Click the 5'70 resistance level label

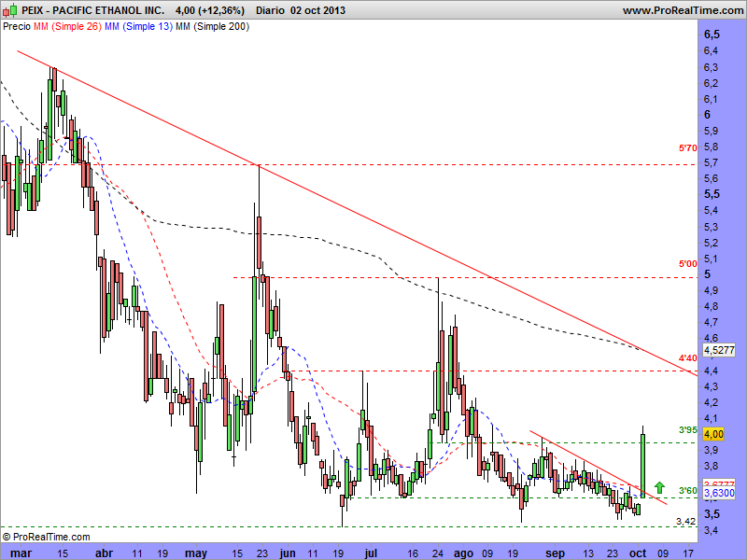[x=687, y=148]
